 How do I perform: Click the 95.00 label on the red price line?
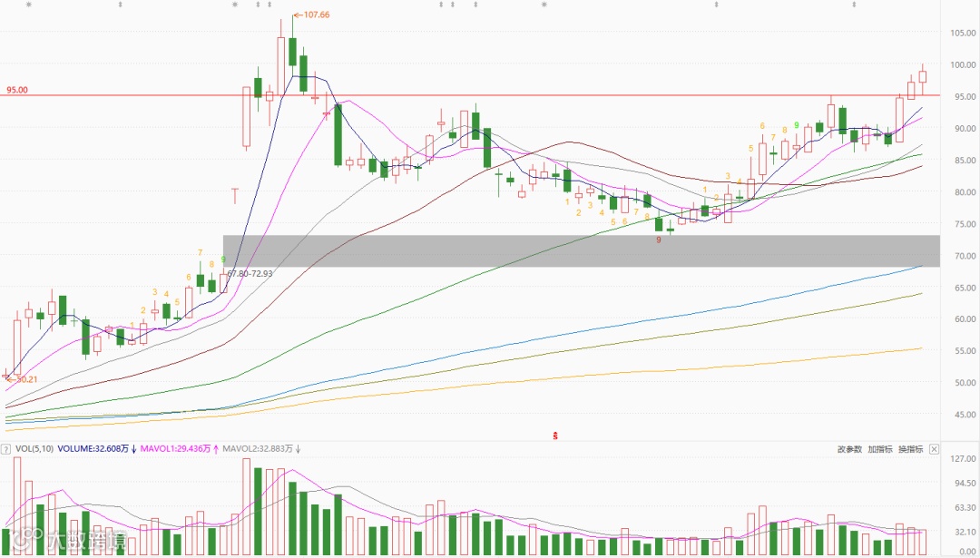(x=17, y=90)
